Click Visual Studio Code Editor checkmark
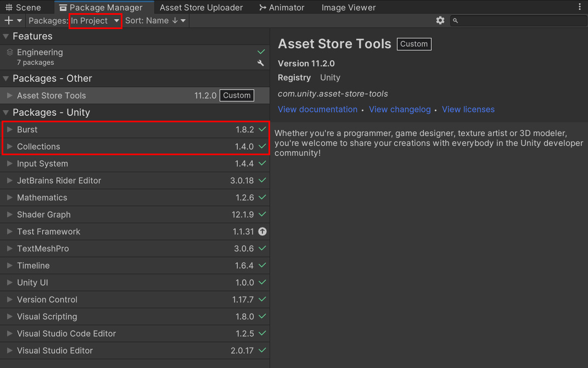 (x=262, y=333)
